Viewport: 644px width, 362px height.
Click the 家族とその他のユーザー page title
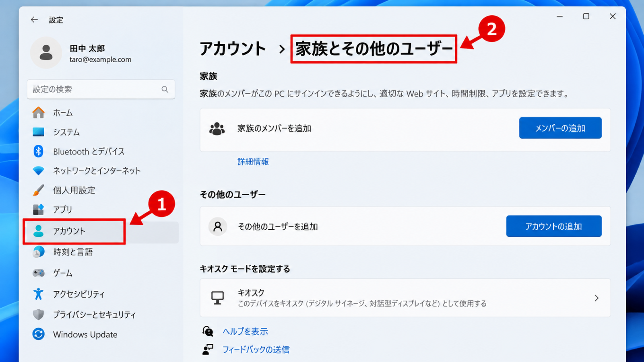(x=374, y=49)
